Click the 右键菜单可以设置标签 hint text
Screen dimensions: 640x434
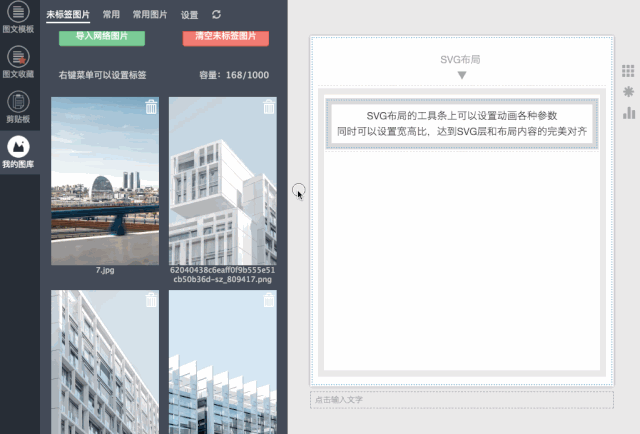click(x=102, y=75)
